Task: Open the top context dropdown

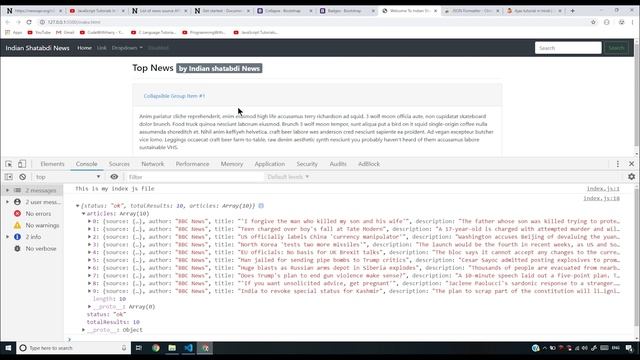Action: tap(68, 177)
